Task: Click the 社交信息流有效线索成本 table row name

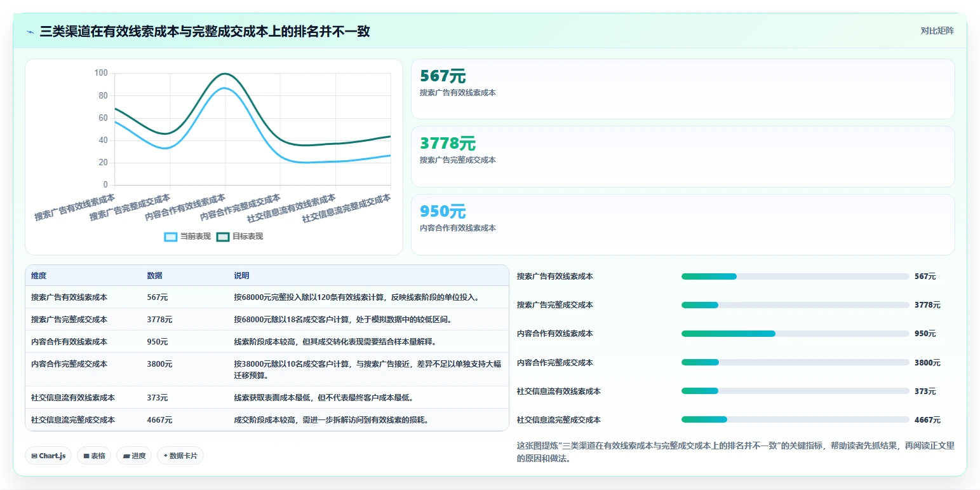Action: tap(73, 398)
